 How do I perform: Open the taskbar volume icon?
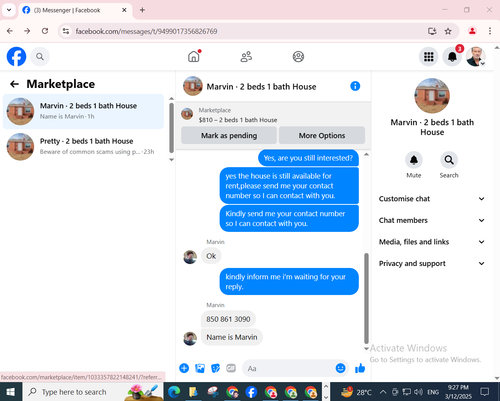click(419, 392)
